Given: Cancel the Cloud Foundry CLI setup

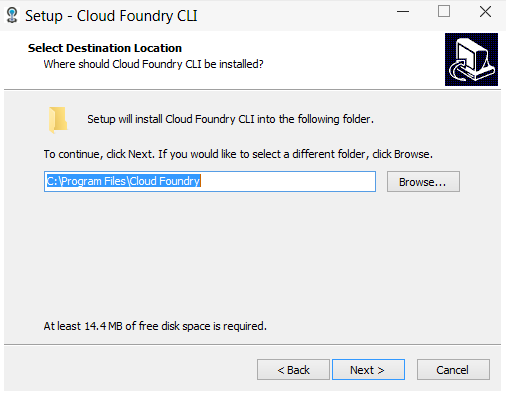Looking at the screenshot, I should click(x=453, y=369).
